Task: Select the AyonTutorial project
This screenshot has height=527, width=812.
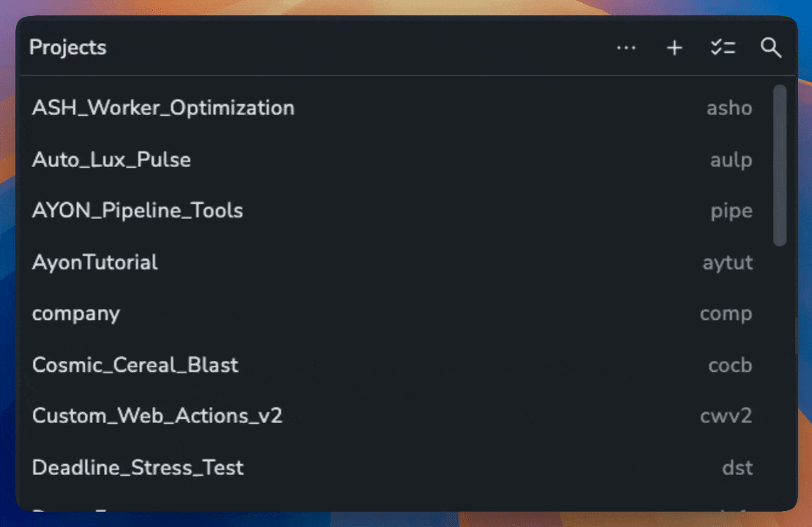Action: point(95,262)
